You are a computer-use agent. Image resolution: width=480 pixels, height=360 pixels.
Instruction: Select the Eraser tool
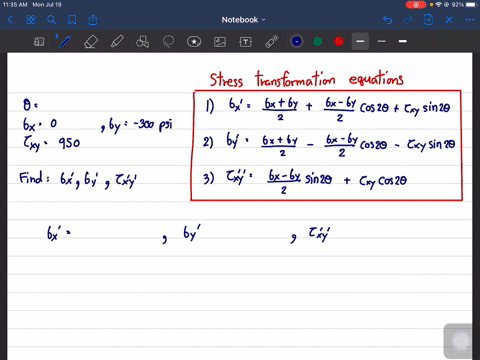tap(91, 42)
